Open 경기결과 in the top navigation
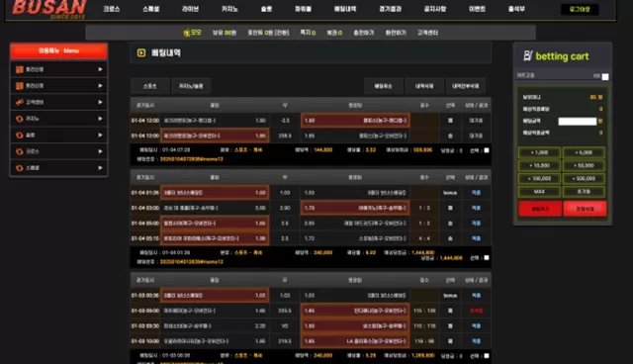Viewport: 633px width, 364px height. 390,9
